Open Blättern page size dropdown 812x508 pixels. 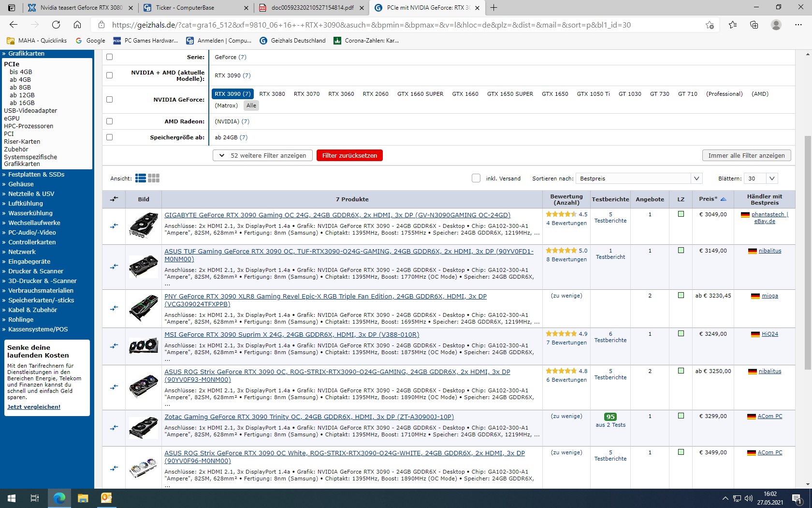point(761,178)
